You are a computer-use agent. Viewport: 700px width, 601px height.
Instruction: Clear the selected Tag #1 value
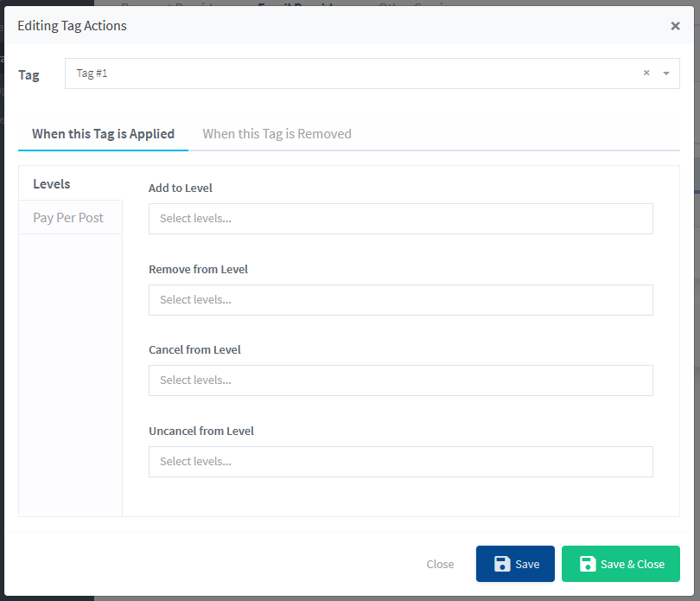point(646,74)
